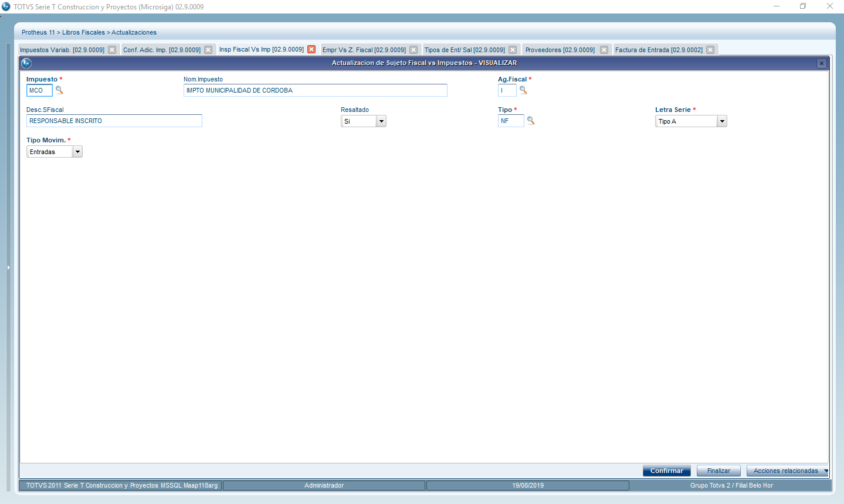Click the TOTVS logo in dialog header
Screen dimensions: 844x504
point(26,63)
